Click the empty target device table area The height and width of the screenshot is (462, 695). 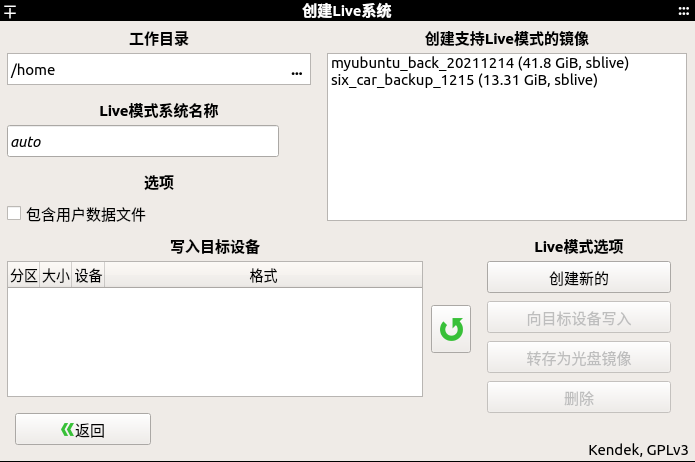click(215, 342)
